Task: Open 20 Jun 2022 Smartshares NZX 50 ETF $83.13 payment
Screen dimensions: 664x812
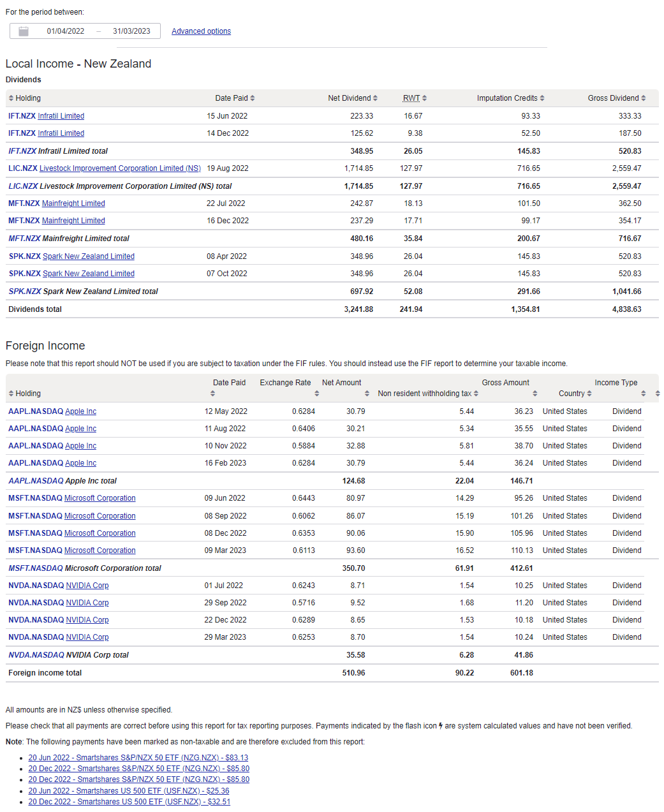Action: [138, 758]
